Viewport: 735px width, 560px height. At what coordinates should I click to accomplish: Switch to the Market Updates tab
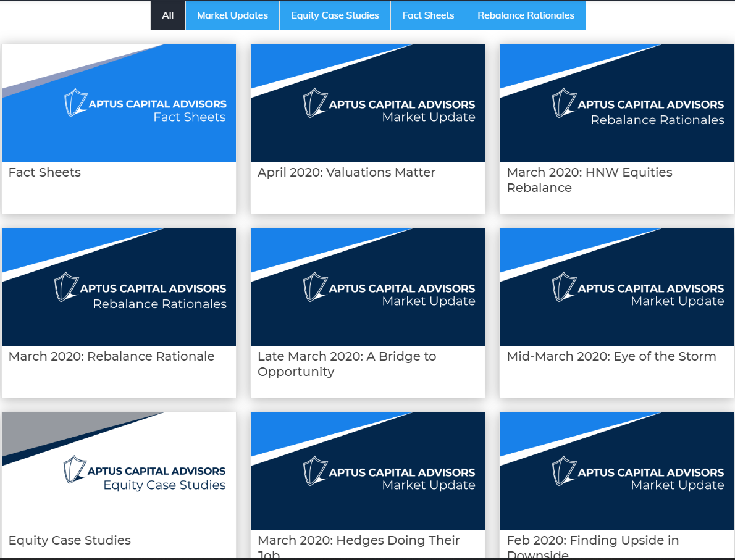pyautogui.click(x=232, y=15)
